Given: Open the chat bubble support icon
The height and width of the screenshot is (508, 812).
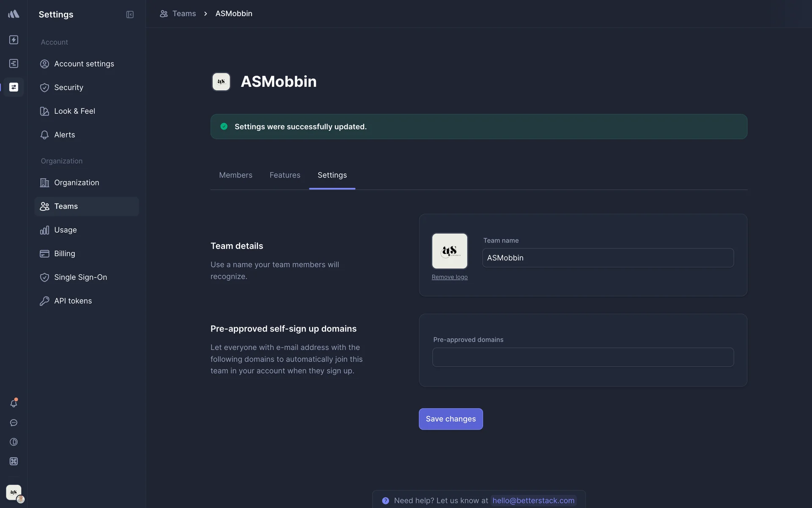Looking at the screenshot, I should point(14,422).
